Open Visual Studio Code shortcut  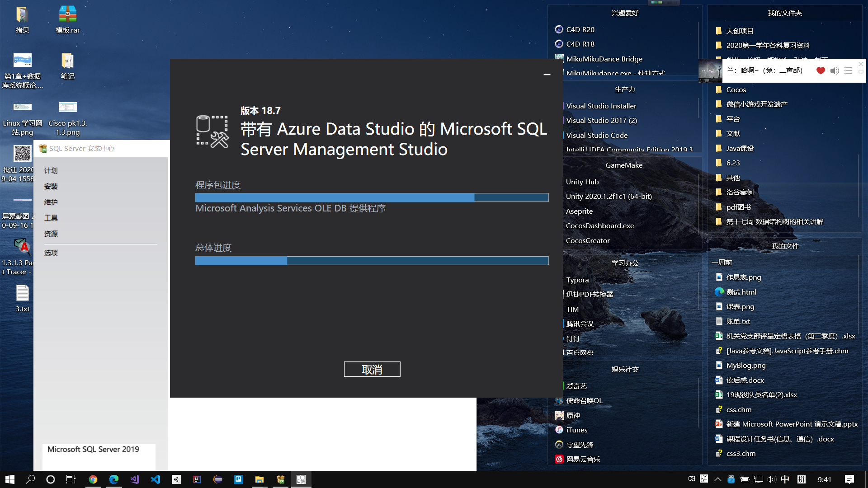[596, 135]
